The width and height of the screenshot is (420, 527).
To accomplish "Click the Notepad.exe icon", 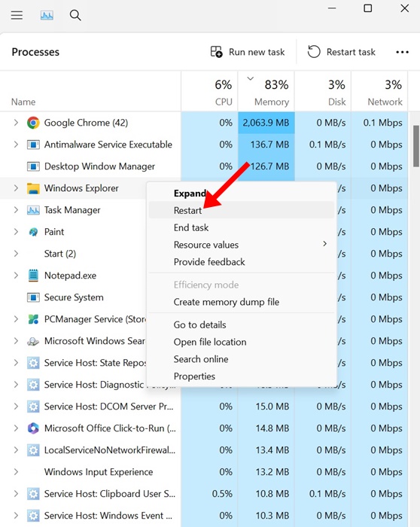I will pos(33,276).
